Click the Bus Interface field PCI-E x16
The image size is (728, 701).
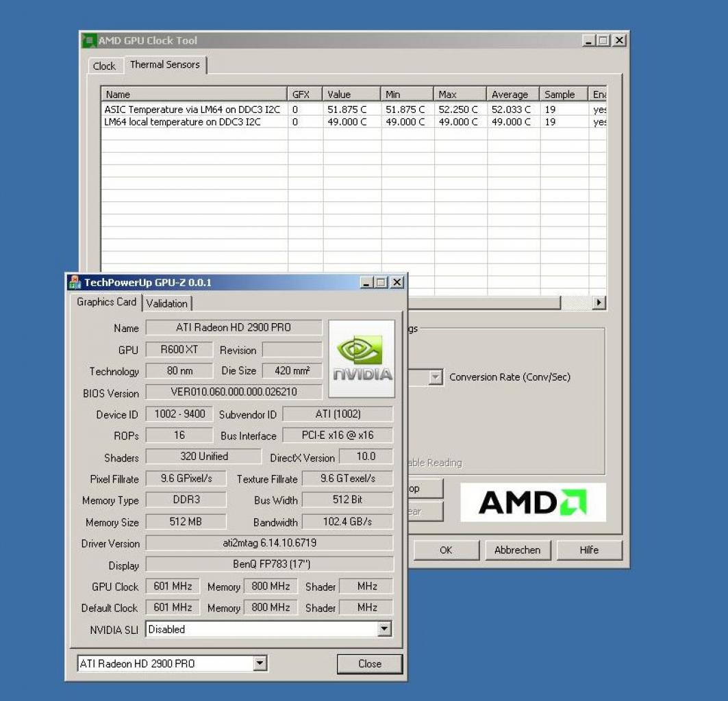click(x=338, y=435)
